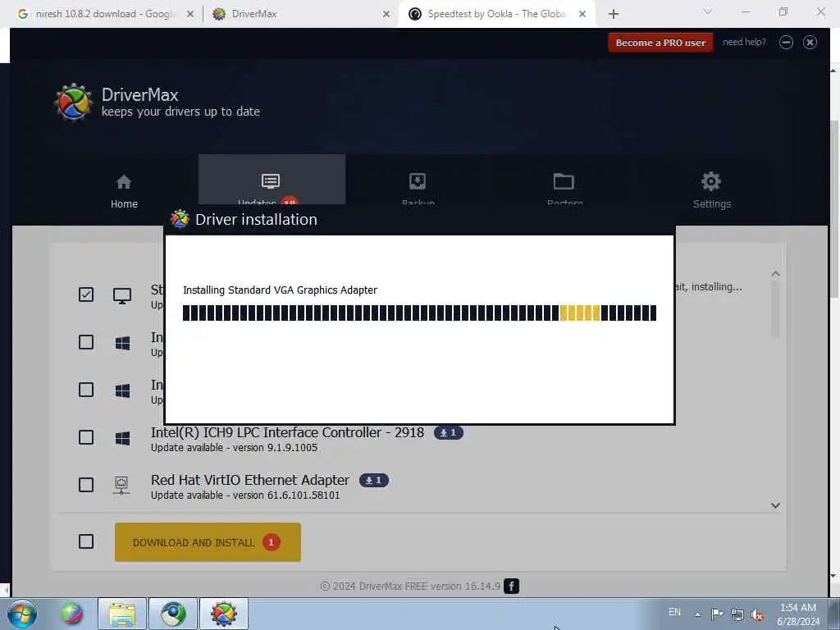Viewport: 840px width, 630px height.
Task: Close the DriverMax browser tab
Action: [x=386, y=14]
